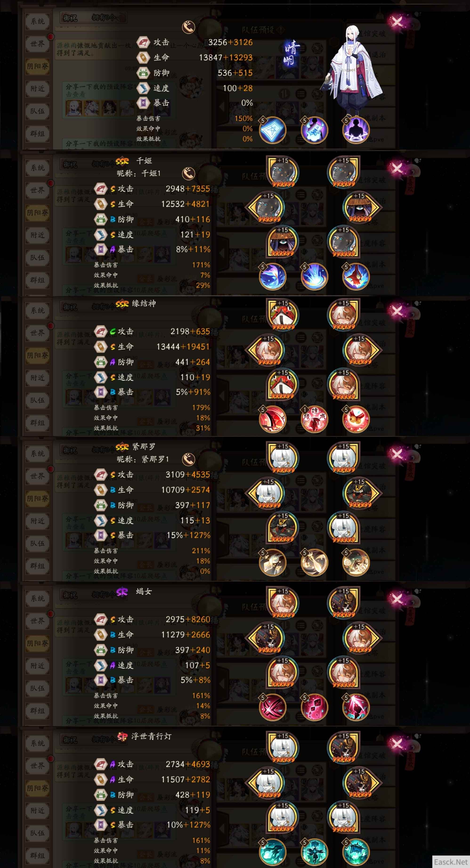Screen dimensions: 470x868
Task: Tap the 御祝 label in 晴明 panel
Action: [70, 18]
